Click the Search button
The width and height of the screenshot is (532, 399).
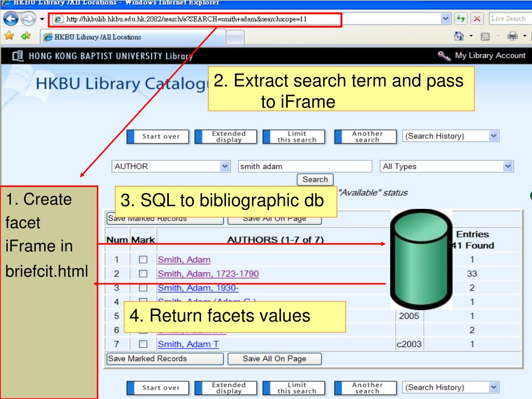(315, 179)
